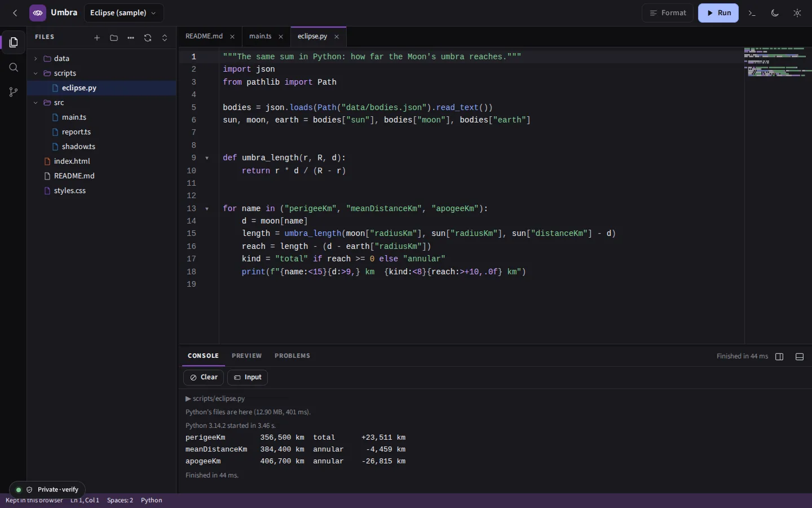The image size is (812, 508).
Task: Collapse all folders in Files panel
Action: click(x=165, y=38)
